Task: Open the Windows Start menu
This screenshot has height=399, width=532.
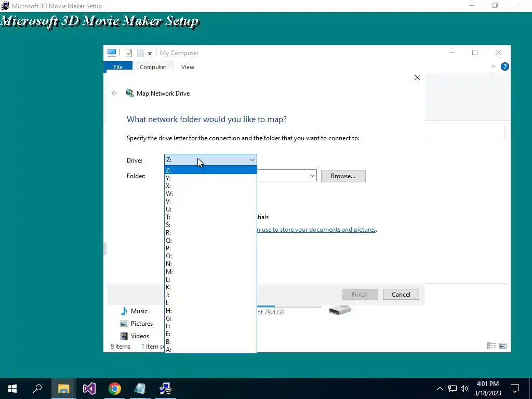Action: pyautogui.click(x=12, y=389)
